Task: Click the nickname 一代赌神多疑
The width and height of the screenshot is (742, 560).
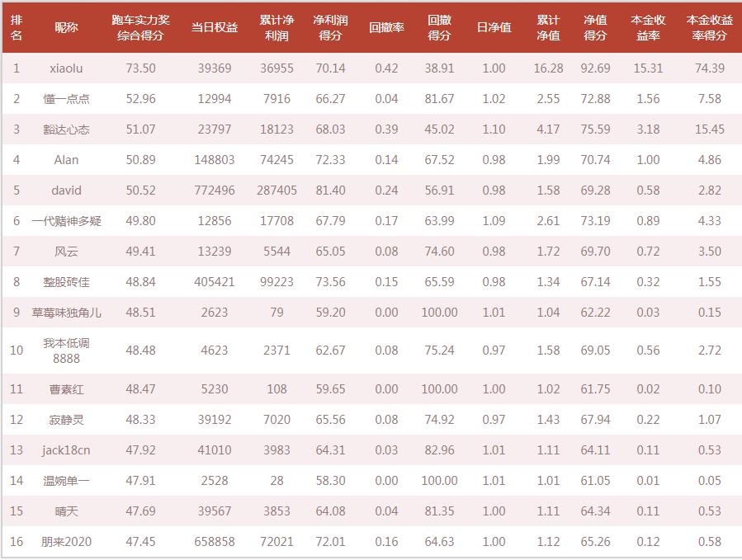Action: 66,221
